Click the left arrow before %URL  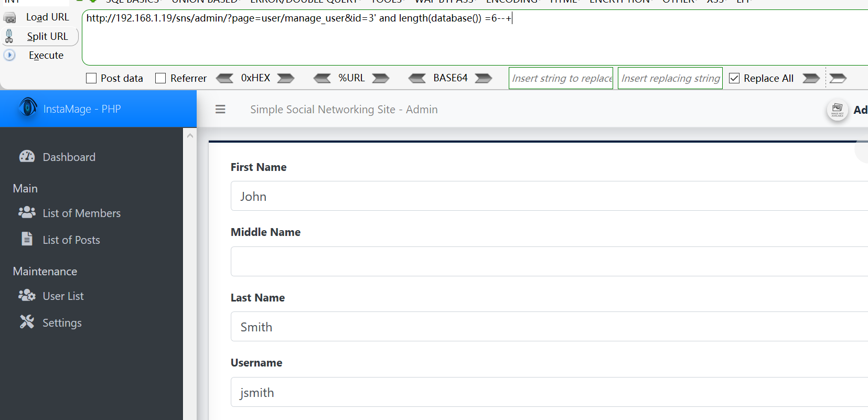[x=322, y=78]
